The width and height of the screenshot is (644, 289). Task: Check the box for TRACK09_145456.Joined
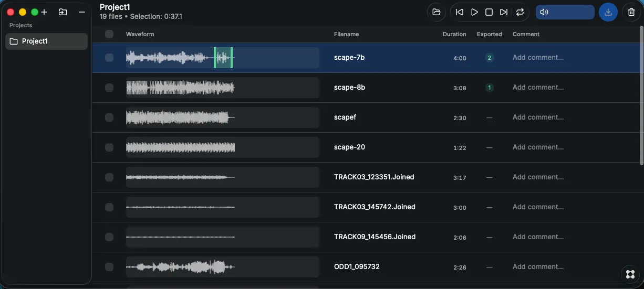109,237
